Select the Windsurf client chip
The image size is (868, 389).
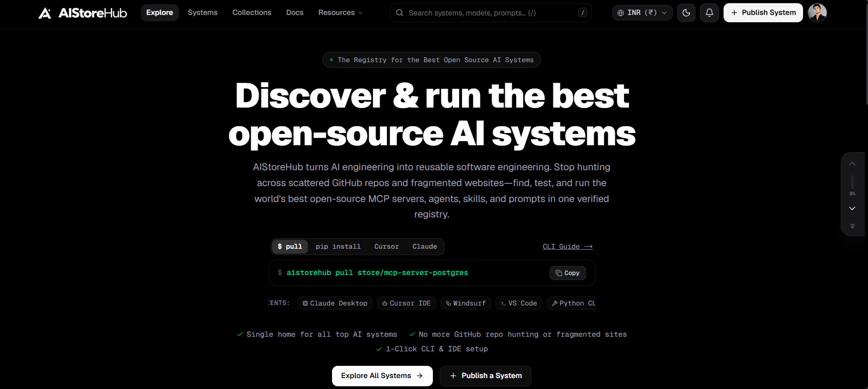(466, 303)
